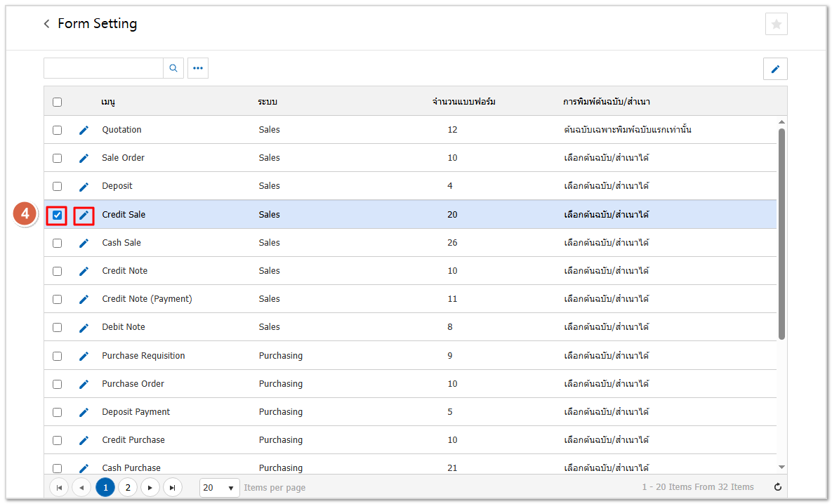The height and width of the screenshot is (504, 832).
Task: Go back using Form Setting arrow
Action: [x=47, y=24]
